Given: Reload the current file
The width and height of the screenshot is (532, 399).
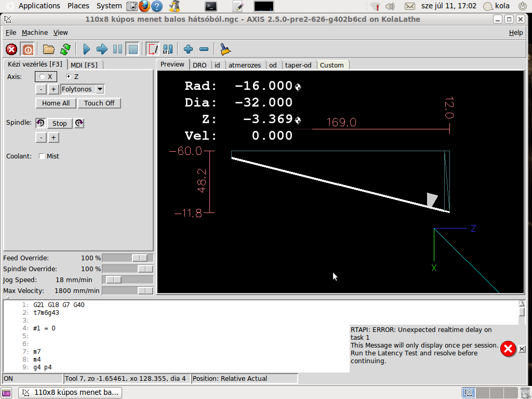Looking at the screenshot, I should click(x=65, y=49).
